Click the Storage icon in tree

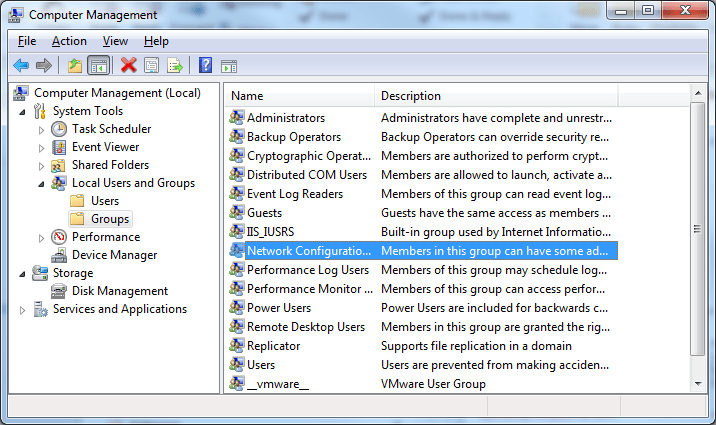pos(40,273)
